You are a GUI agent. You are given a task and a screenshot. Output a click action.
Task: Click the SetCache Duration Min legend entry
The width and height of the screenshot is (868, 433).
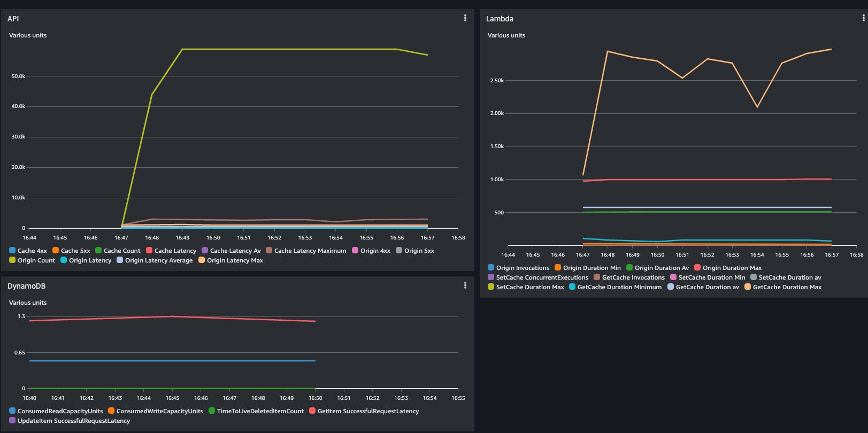point(708,277)
